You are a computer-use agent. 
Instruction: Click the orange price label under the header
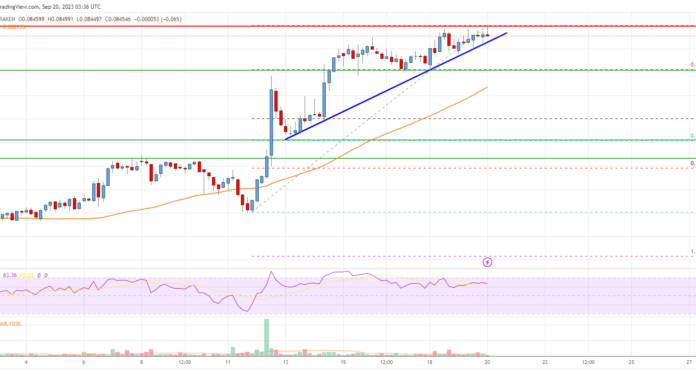[x=13, y=27]
